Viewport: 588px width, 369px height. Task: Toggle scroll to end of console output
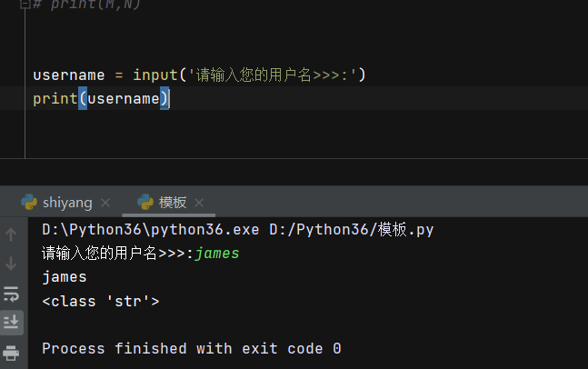[11, 321]
